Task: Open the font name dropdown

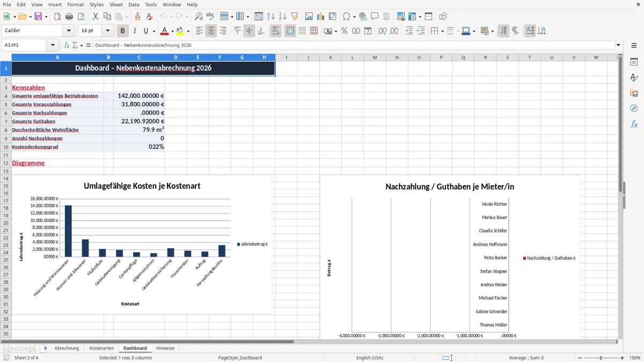Action: [x=68, y=31]
